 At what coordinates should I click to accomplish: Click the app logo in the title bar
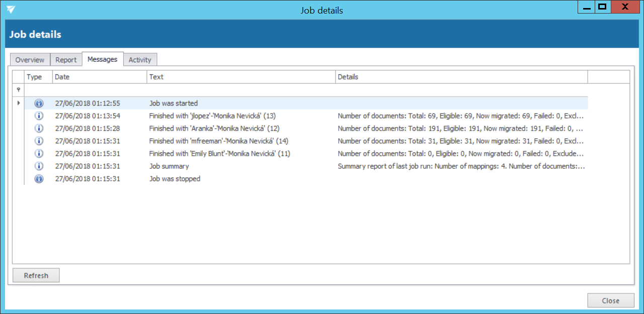11,10
